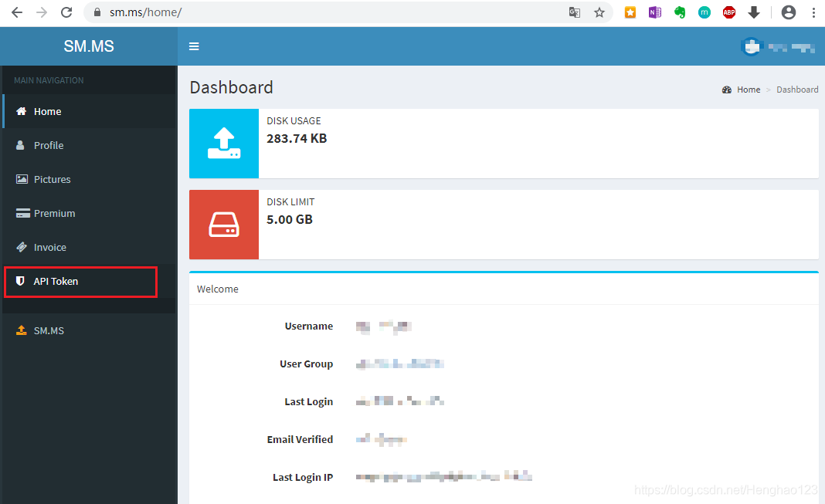Click the breadcrumb dashboard gauge icon
Screen dimensions: 825x504
(727, 90)
